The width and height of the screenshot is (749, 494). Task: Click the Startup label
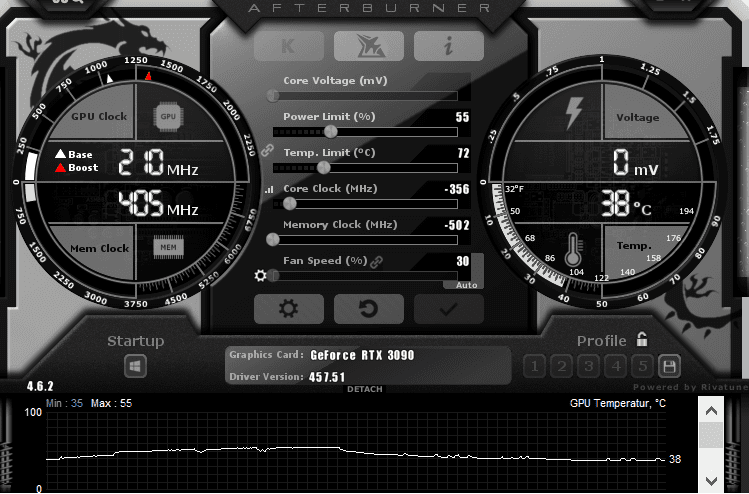pos(136,341)
